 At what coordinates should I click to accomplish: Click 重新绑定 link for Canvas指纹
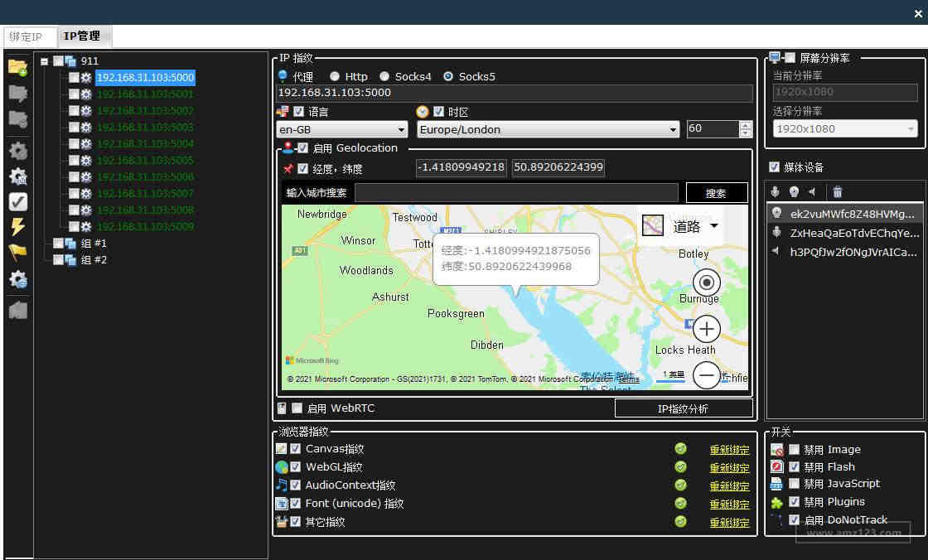[729, 450]
